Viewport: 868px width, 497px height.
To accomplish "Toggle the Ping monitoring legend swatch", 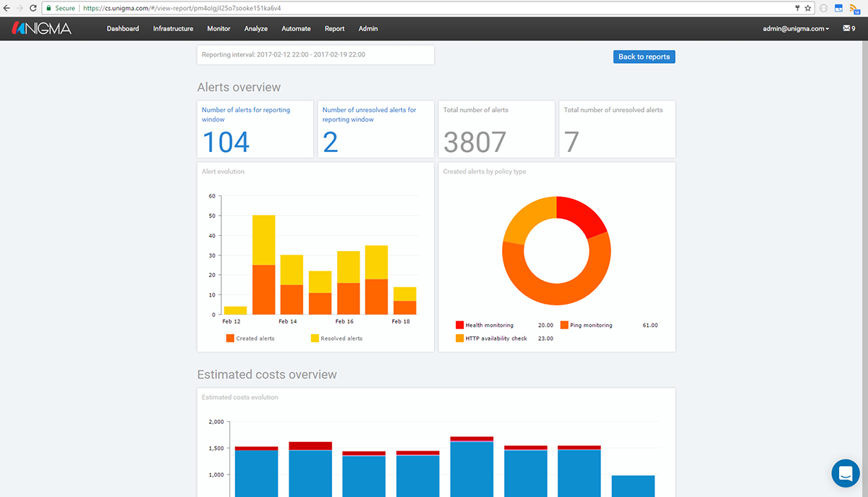I will tap(564, 326).
